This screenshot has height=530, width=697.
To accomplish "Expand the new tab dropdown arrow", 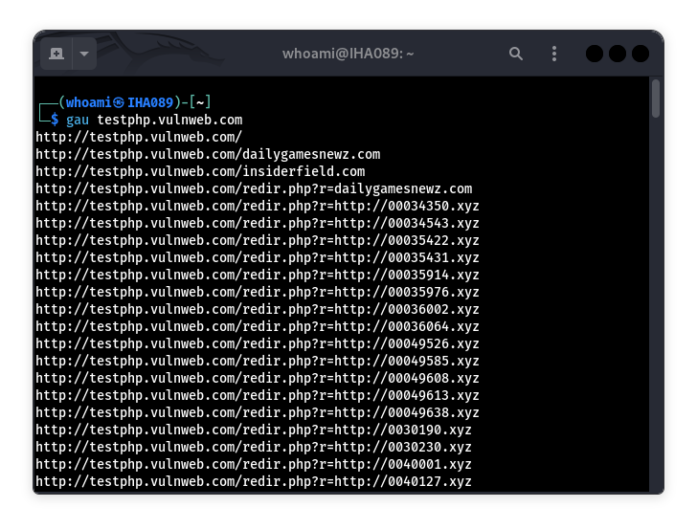I will (84, 54).
